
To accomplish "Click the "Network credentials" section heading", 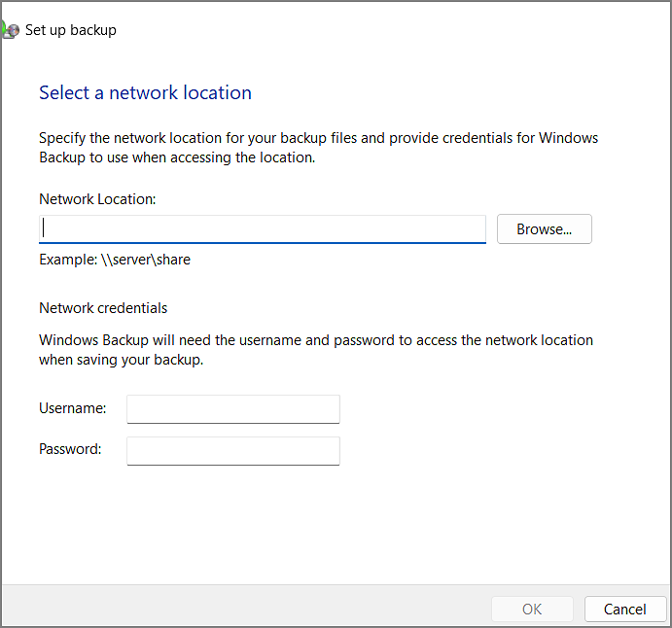I will click(103, 308).
